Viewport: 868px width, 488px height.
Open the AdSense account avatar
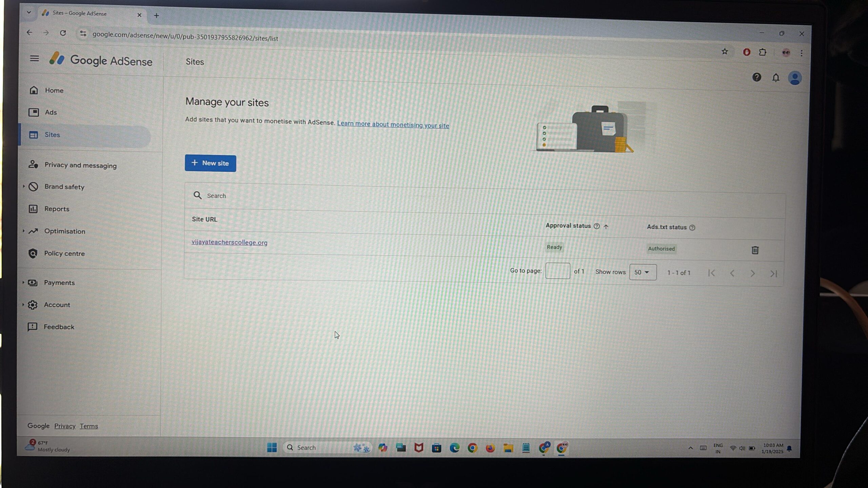[795, 78]
